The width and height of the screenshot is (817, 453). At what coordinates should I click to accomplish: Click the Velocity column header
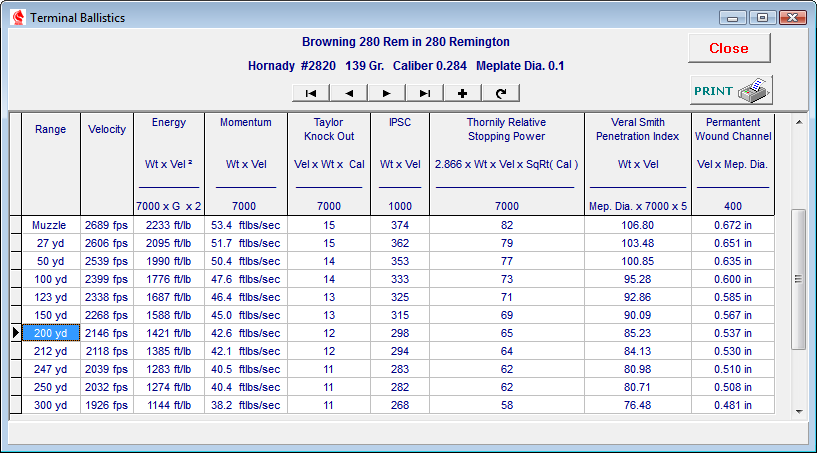pos(107,129)
